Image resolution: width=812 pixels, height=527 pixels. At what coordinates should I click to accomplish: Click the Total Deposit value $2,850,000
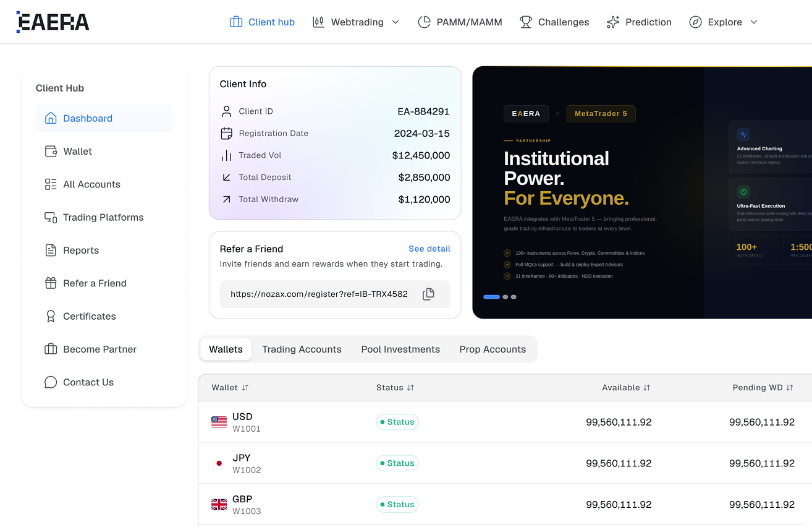click(x=424, y=178)
